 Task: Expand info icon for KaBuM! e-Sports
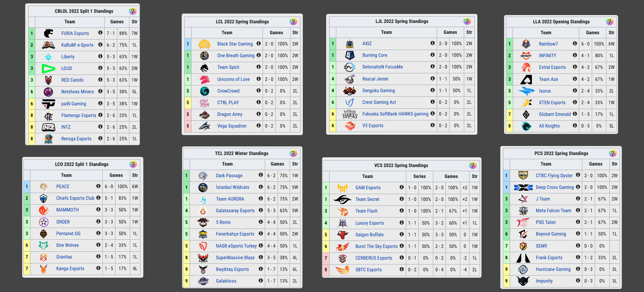pos(100,44)
